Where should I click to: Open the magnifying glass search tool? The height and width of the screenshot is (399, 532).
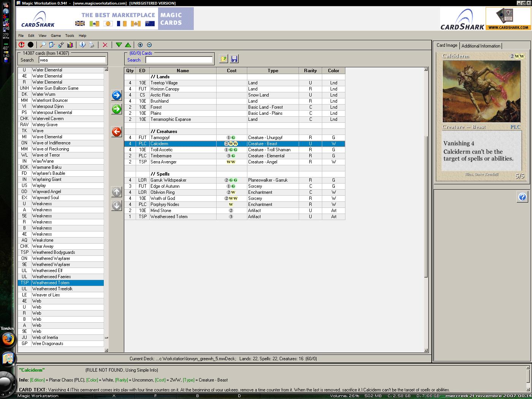coord(43,45)
